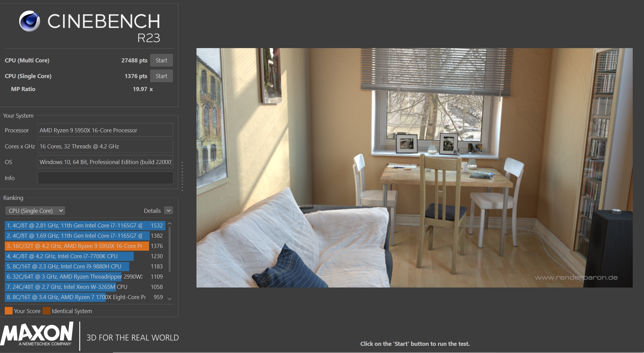Click the ranking list scrollbar thumb
The height and width of the screenshot is (353, 644).
point(170,249)
